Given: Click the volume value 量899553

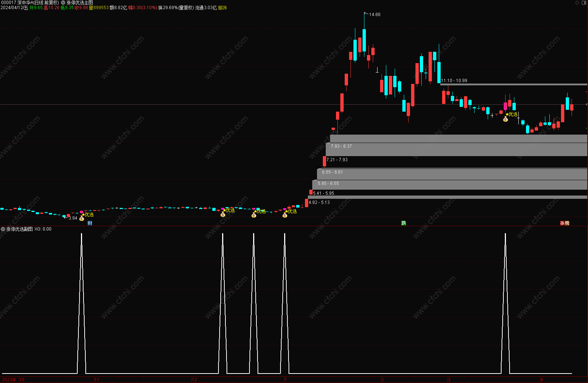Looking at the screenshot, I should (99, 8).
